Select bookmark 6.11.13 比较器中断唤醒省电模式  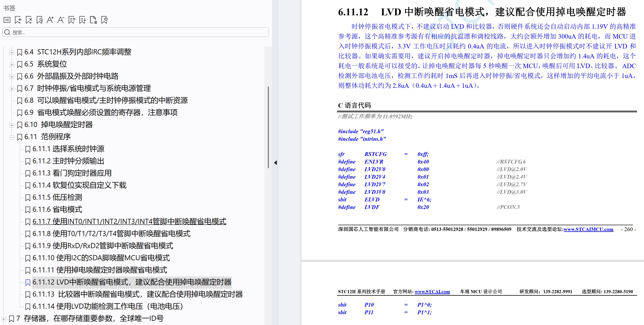coord(138,294)
